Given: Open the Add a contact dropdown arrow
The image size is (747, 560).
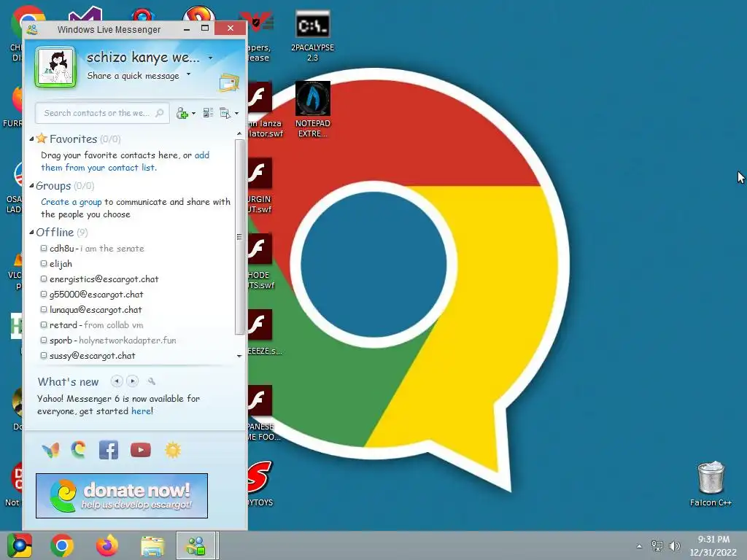Looking at the screenshot, I should pos(193,114).
